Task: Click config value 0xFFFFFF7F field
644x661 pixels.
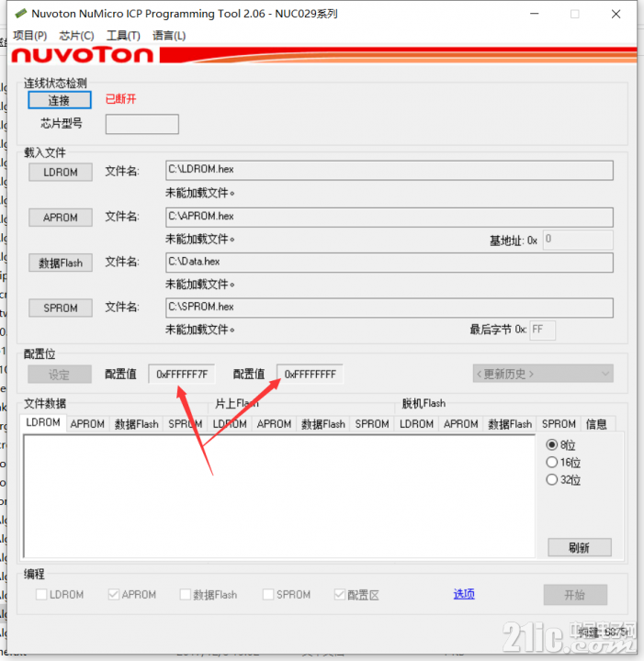Action: tap(182, 374)
